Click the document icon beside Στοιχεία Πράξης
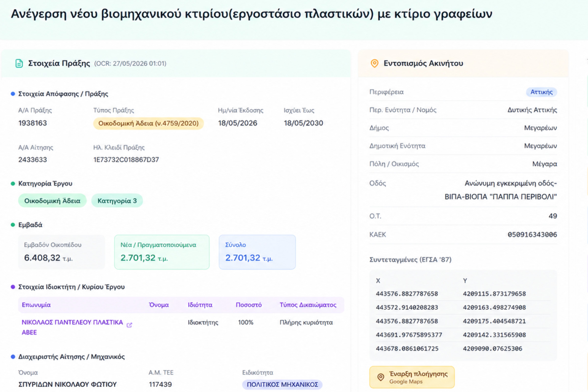Screen dimensions: 588x392 click(x=19, y=63)
